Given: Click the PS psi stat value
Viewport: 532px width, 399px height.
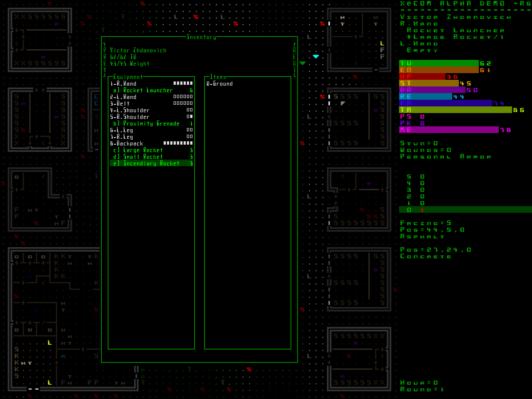Looking at the screenshot, I should coord(422,117).
